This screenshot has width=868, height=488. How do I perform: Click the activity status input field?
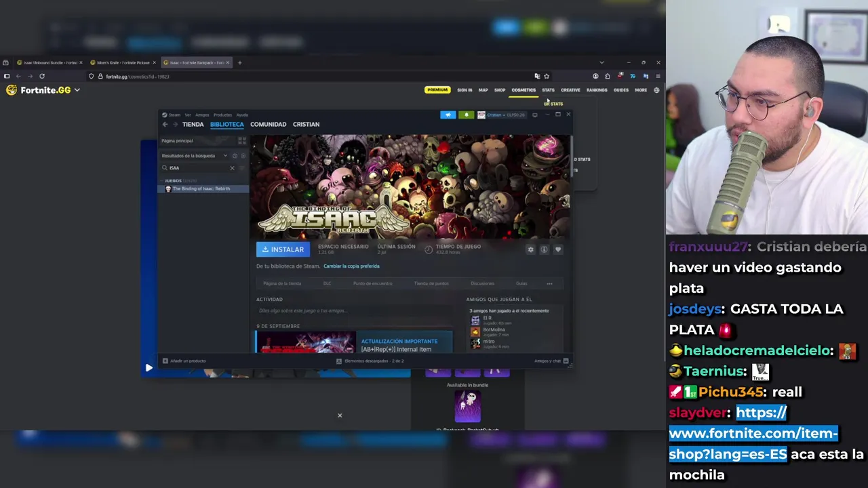pos(353,310)
